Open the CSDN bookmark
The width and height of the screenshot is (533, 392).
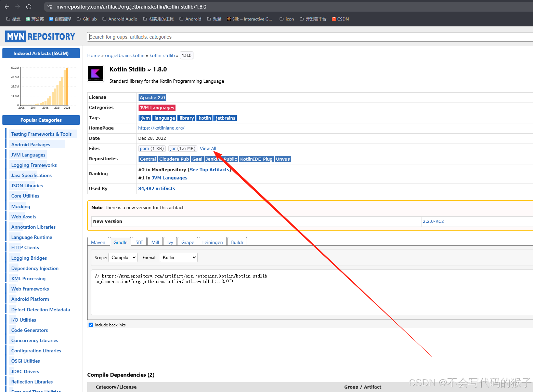click(x=340, y=19)
